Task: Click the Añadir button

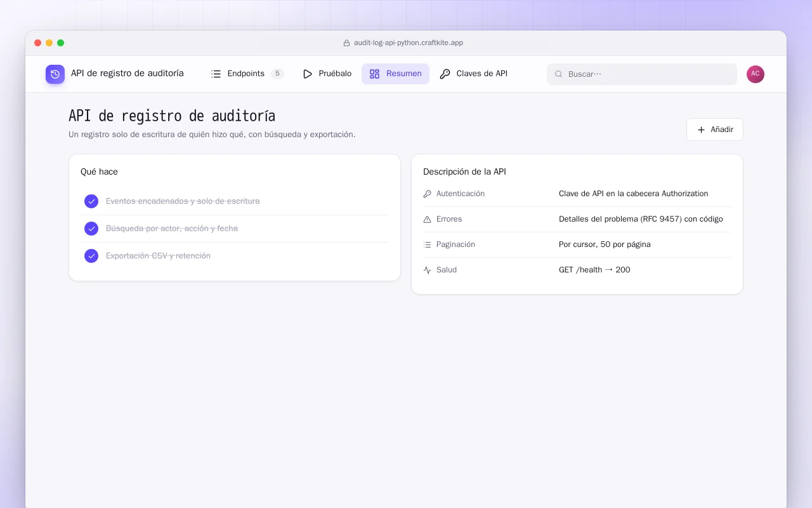Action: pos(715,130)
